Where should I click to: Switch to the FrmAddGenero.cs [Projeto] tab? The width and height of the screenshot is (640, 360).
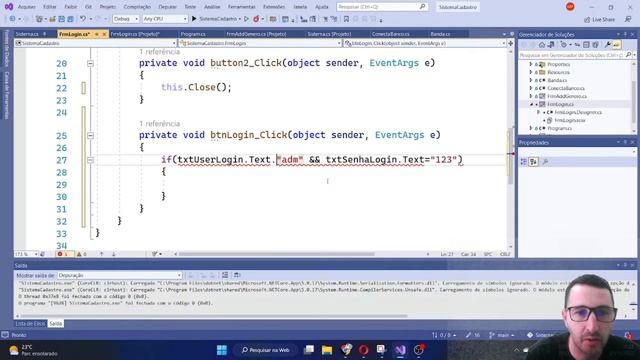pyautogui.click(x=256, y=34)
